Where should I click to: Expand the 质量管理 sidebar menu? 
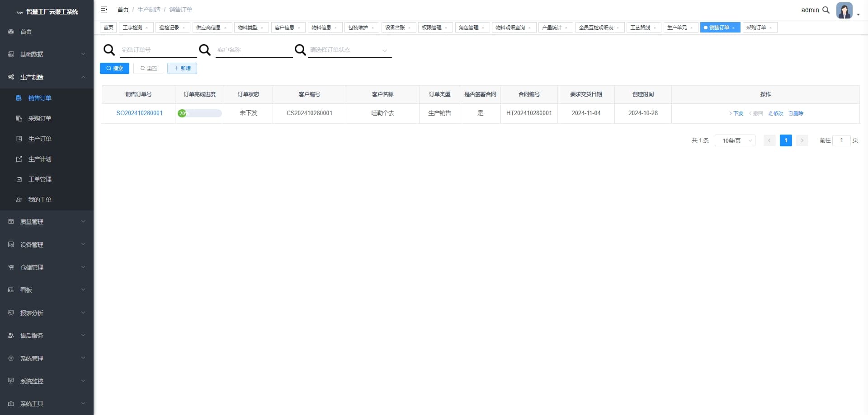click(x=47, y=222)
